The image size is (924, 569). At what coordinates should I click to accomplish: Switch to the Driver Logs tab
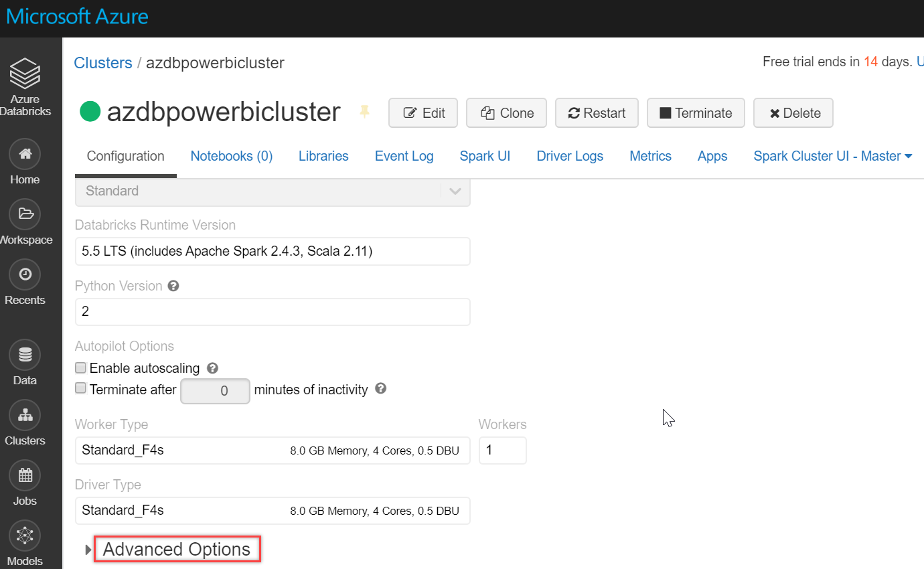(x=570, y=156)
